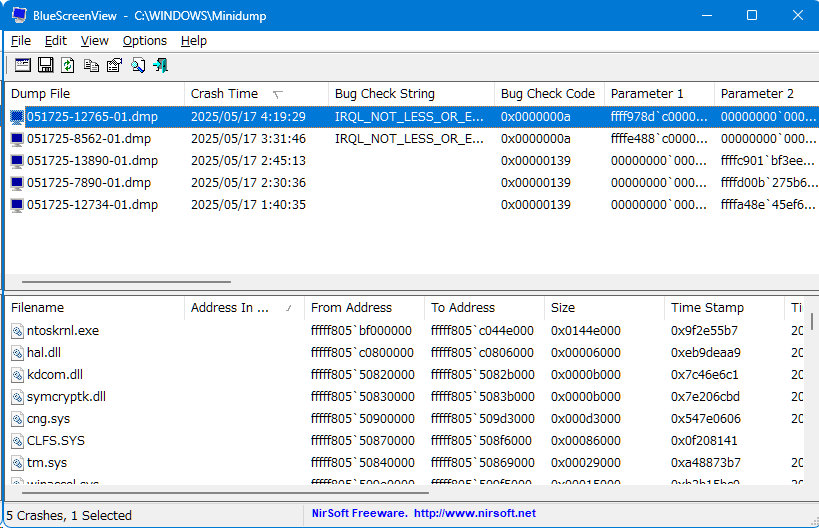Click the Copy Selected Items icon
The width and height of the screenshot is (819, 528).
pyautogui.click(x=91, y=65)
